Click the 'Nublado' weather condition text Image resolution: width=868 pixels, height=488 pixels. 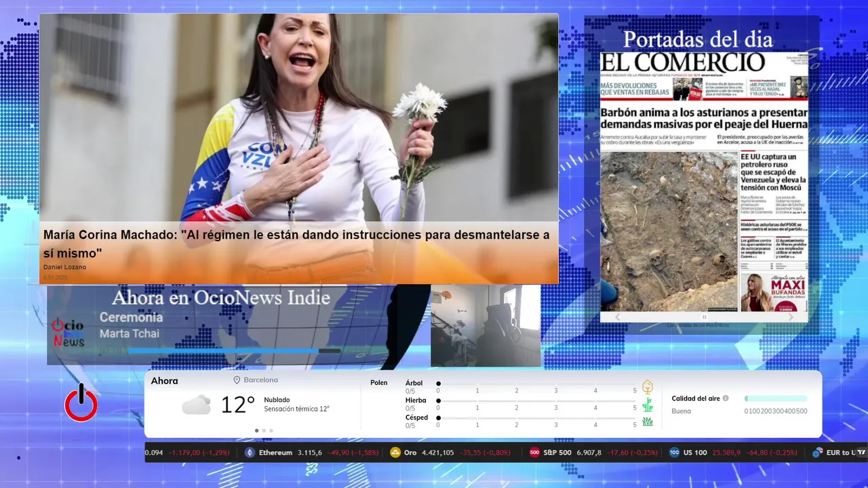click(x=277, y=400)
